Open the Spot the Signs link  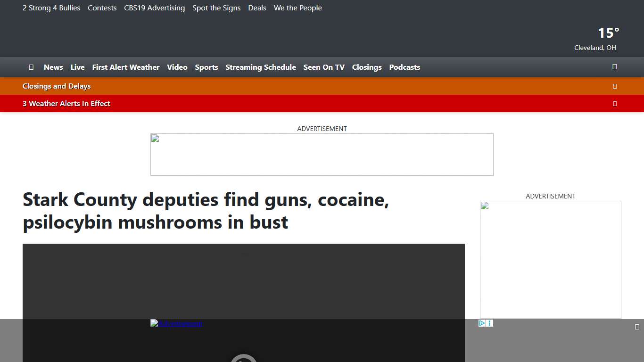[216, 8]
